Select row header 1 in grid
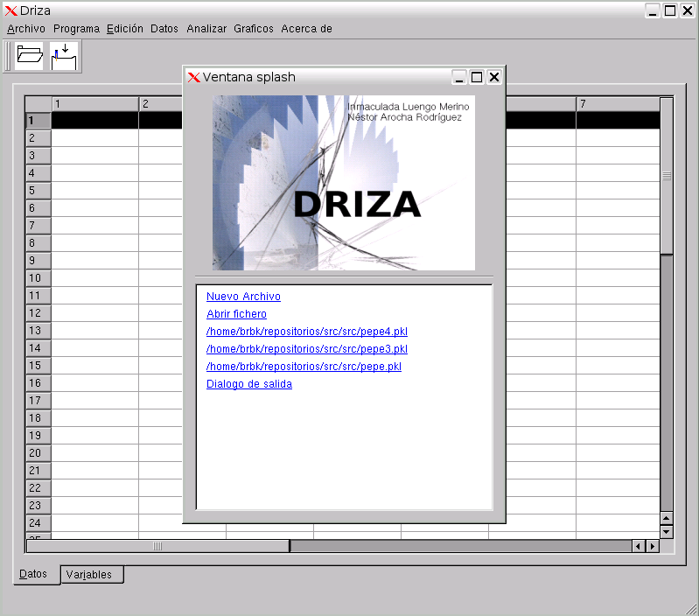Image resolution: width=699 pixels, height=616 pixels. (38, 121)
